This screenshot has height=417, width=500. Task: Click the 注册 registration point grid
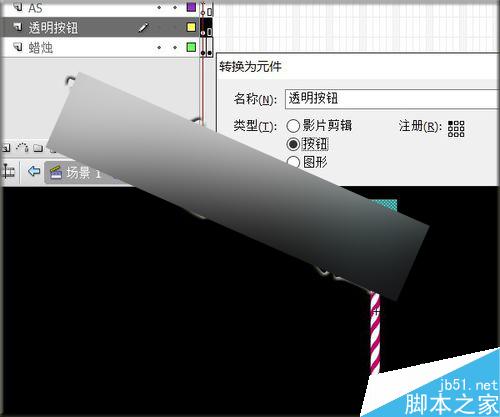click(x=456, y=129)
